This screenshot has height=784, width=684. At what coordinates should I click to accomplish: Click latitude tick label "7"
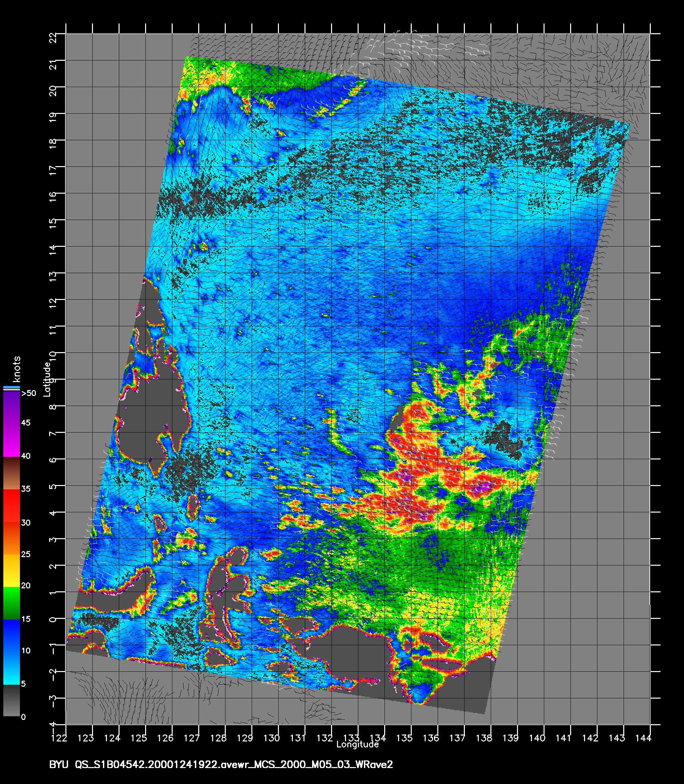pos(53,434)
